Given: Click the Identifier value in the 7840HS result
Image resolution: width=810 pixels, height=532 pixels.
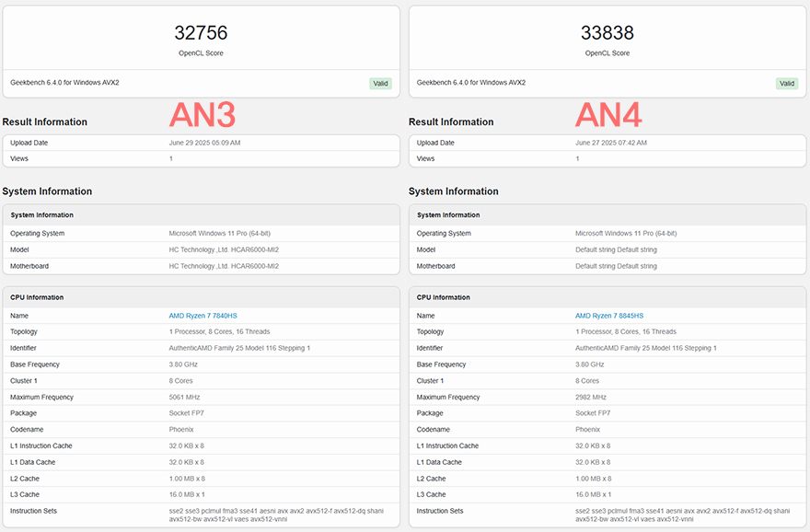Looking at the screenshot, I should coord(239,348).
